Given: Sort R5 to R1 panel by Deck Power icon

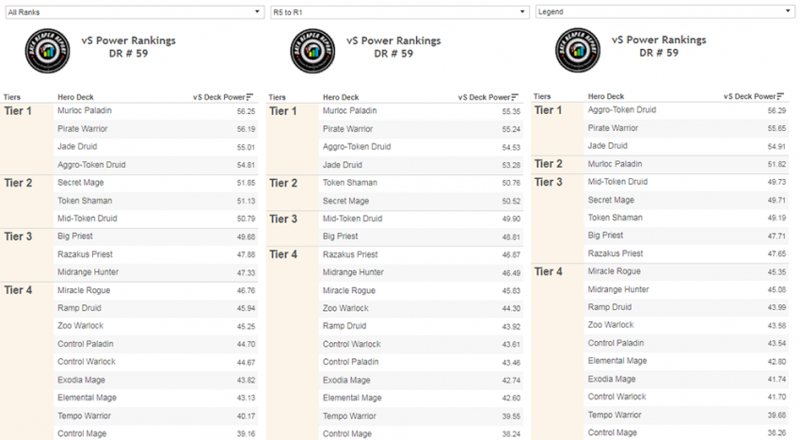Looking at the screenshot, I should click(x=515, y=97).
